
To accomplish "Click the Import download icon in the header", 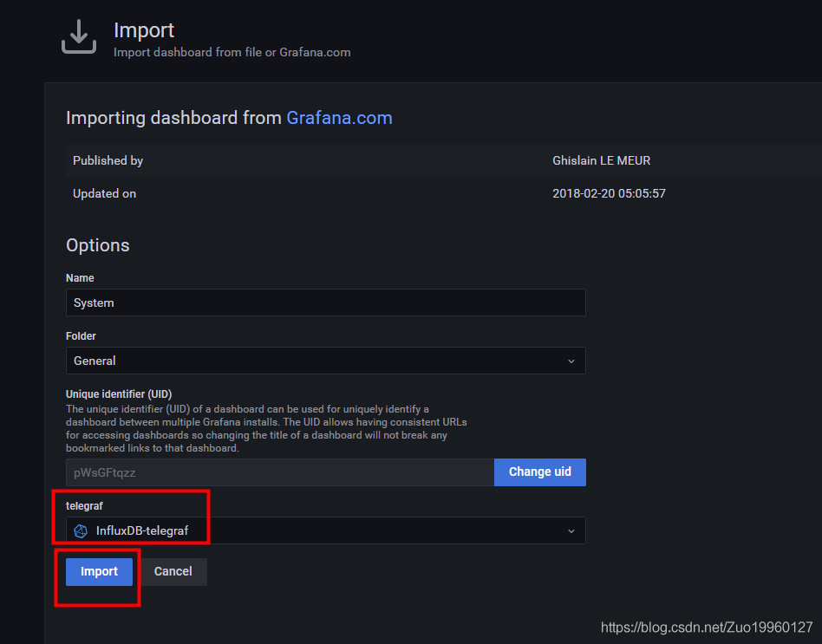I will [x=79, y=36].
